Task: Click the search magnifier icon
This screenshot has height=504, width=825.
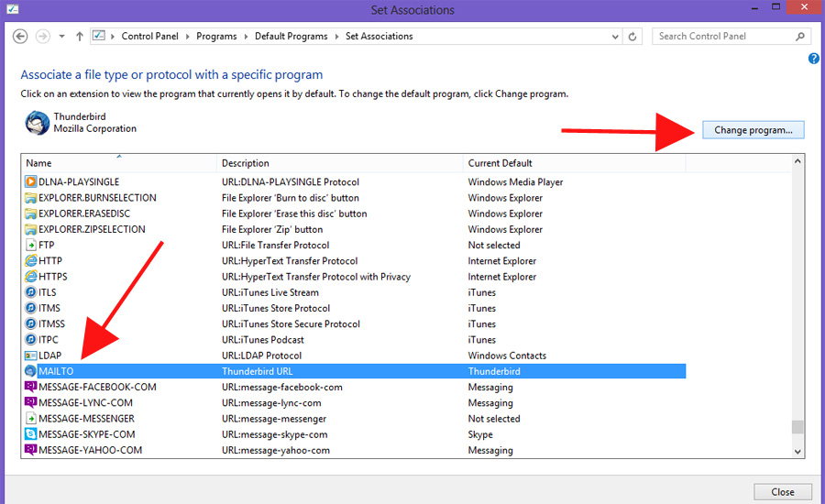Action: coord(799,37)
